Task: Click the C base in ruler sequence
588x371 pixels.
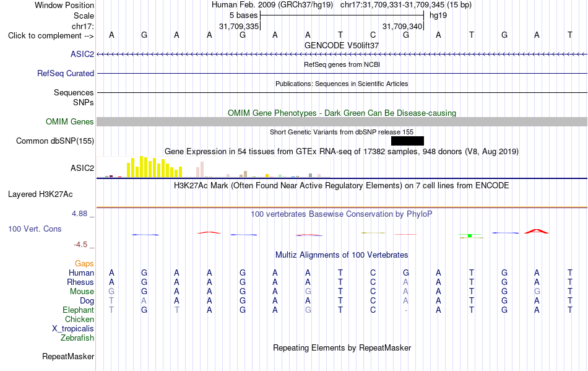Action: point(373,35)
